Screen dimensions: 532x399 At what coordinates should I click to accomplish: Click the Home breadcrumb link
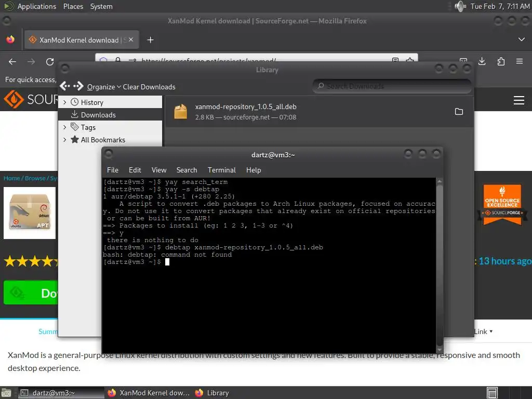pyautogui.click(x=11, y=178)
